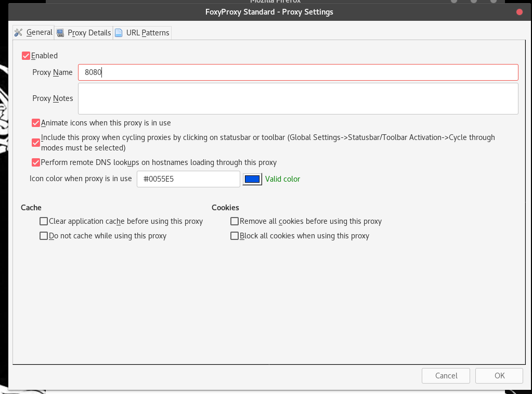Close the Proxy Settings dialog window
This screenshot has height=394, width=532.
[x=519, y=11]
